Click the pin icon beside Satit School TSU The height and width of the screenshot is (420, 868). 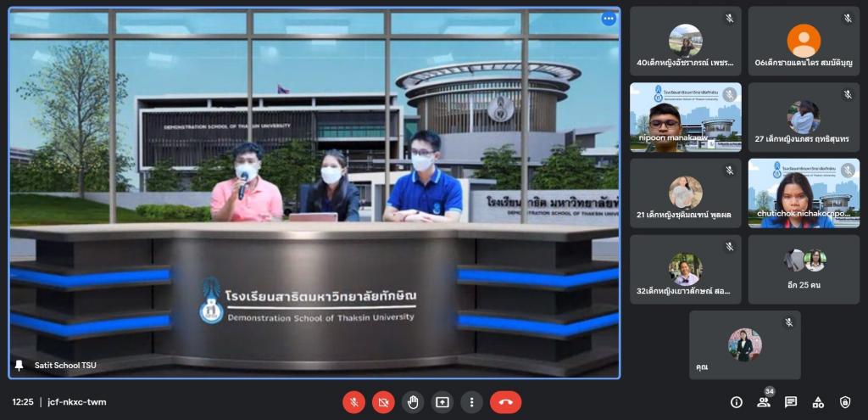coord(19,365)
